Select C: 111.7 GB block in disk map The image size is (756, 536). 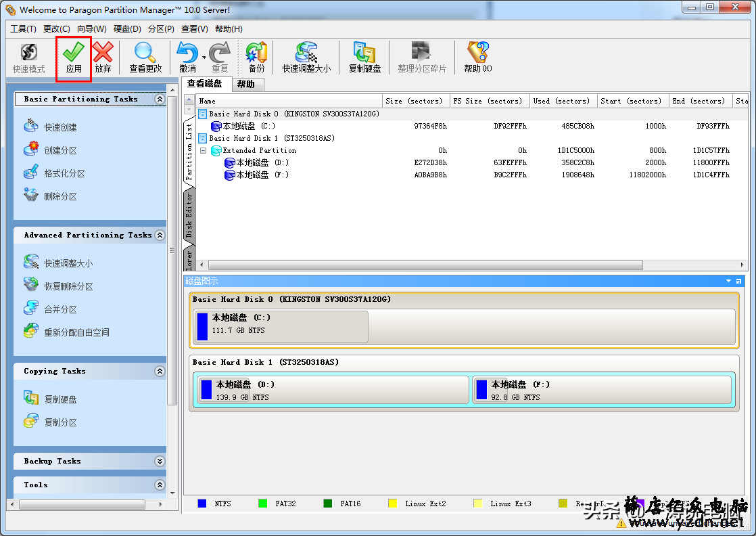(x=281, y=327)
